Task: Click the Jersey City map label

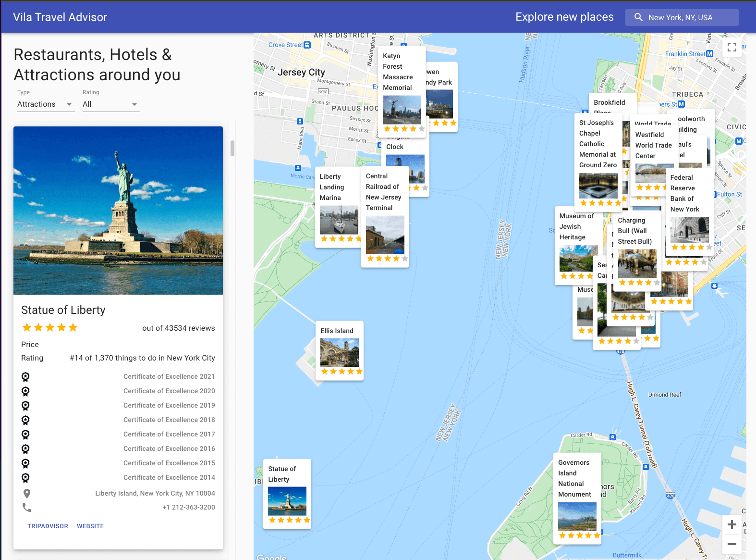Action: pyautogui.click(x=301, y=73)
